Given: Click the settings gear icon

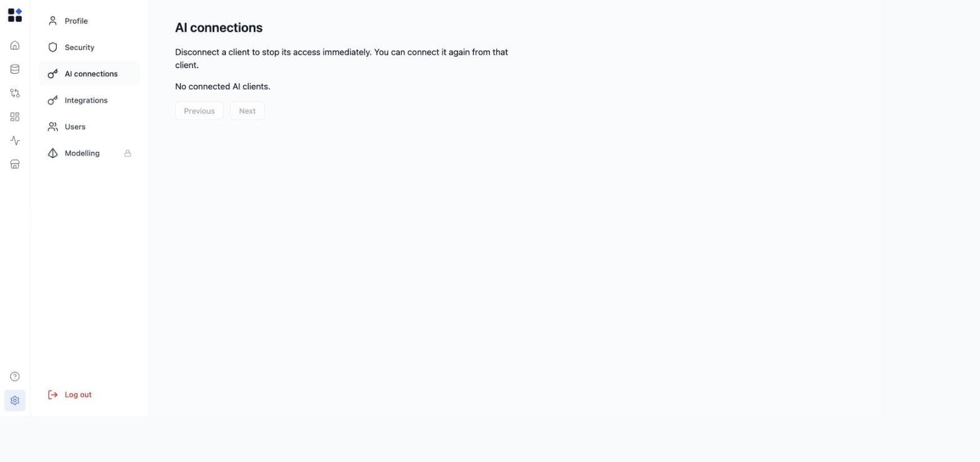Looking at the screenshot, I should click(x=15, y=401).
